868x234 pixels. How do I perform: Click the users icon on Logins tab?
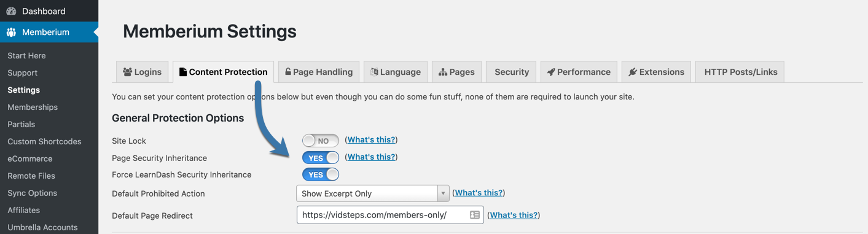tap(128, 72)
